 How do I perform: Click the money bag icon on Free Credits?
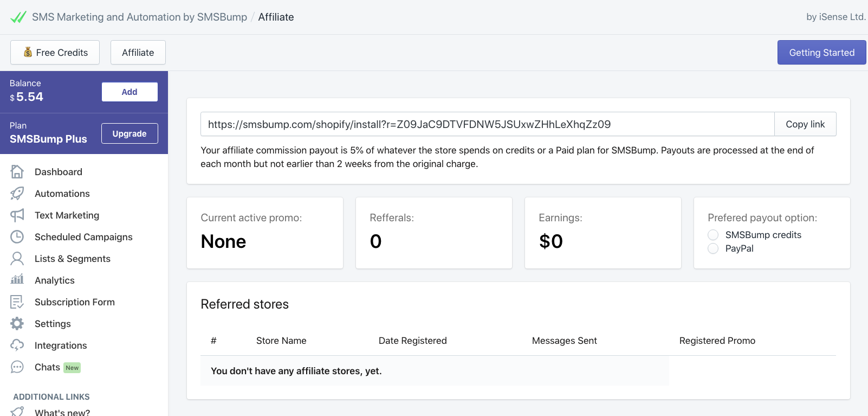(28, 52)
